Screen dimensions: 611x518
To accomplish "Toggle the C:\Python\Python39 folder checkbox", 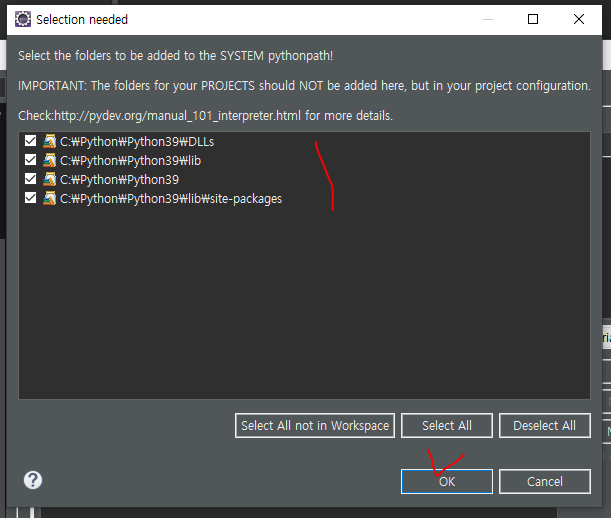I will pyautogui.click(x=30, y=179).
